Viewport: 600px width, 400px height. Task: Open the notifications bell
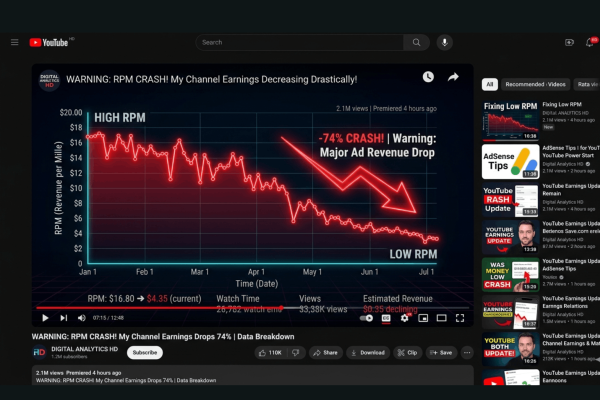tap(590, 42)
